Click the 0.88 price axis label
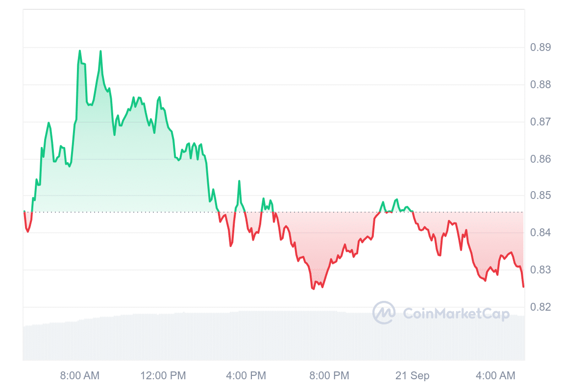Viewport: 588px width, 392px height. pyautogui.click(x=540, y=85)
